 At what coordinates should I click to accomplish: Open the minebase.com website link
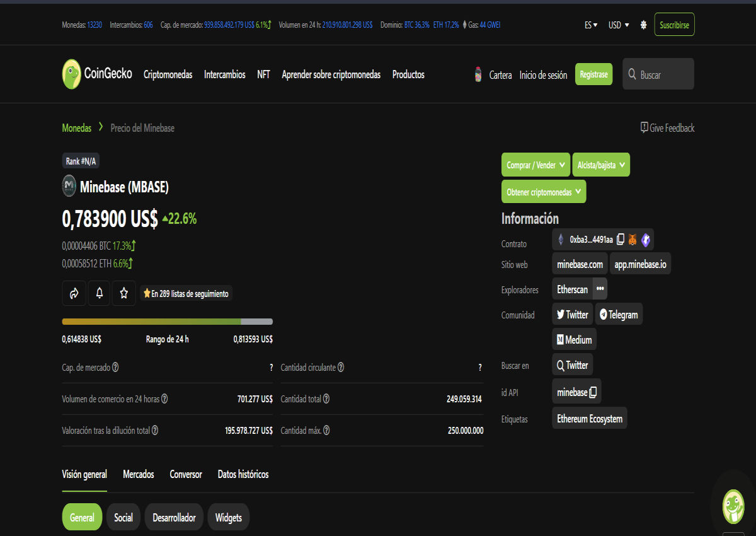pyautogui.click(x=580, y=264)
